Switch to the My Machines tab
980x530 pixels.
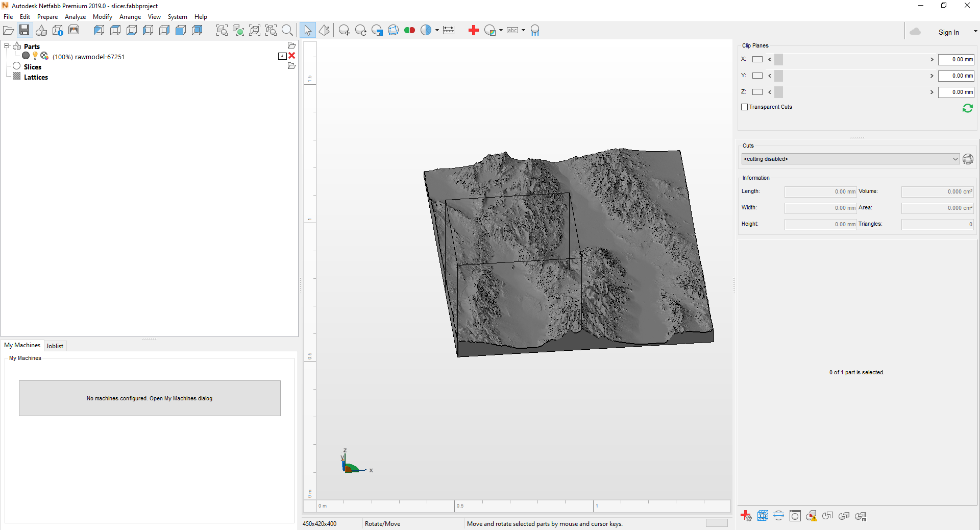tap(22, 345)
